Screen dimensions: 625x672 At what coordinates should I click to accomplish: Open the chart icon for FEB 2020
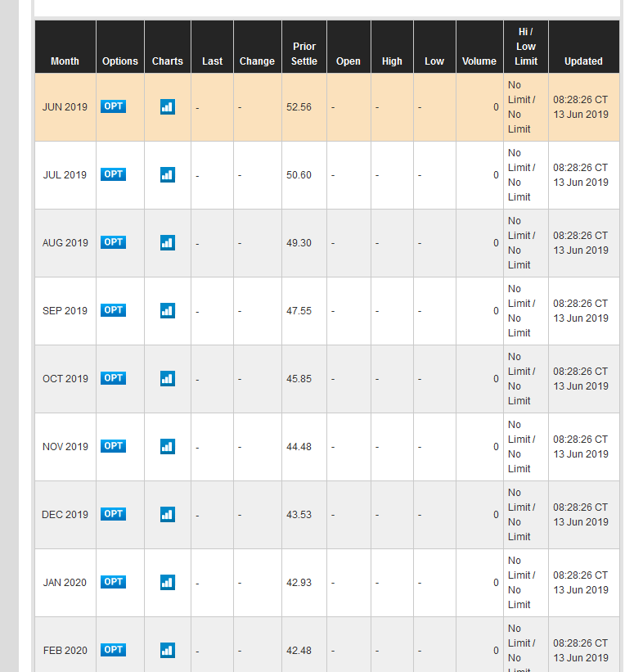167,650
